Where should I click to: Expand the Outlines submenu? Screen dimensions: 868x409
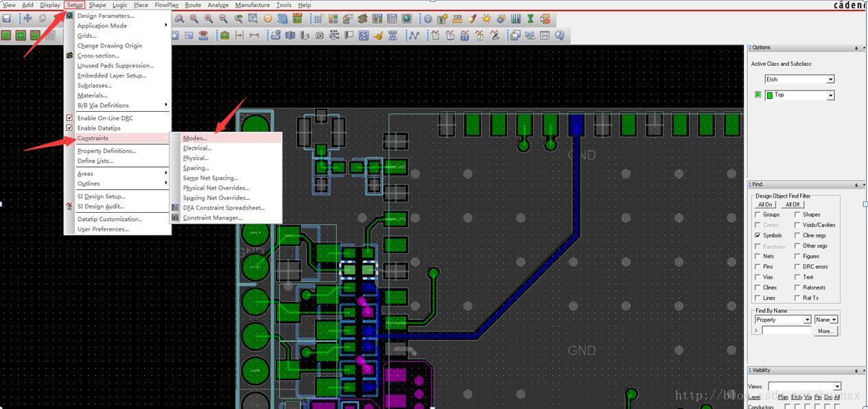click(x=118, y=183)
